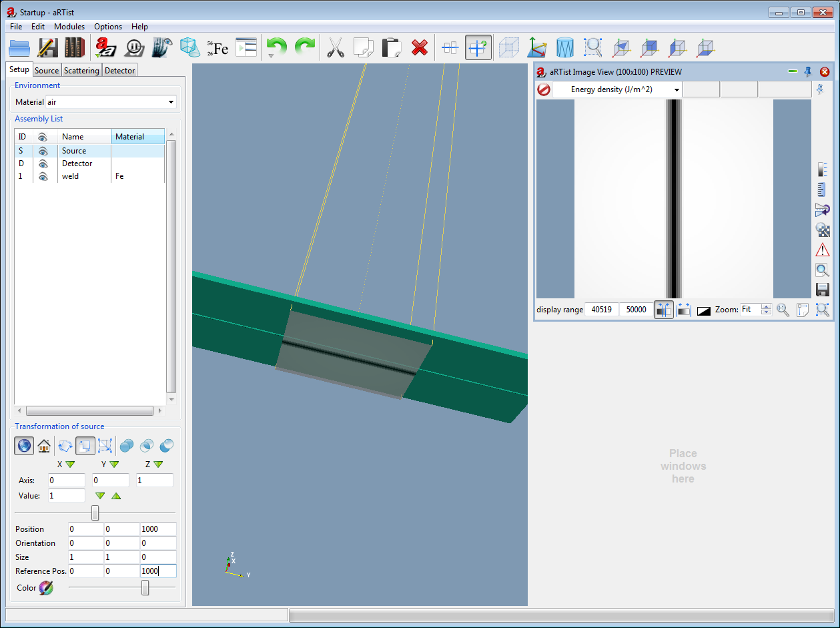Image resolution: width=840 pixels, height=628 pixels.
Task: Decrease value with green down triangle
Action: tap(100, 496)
